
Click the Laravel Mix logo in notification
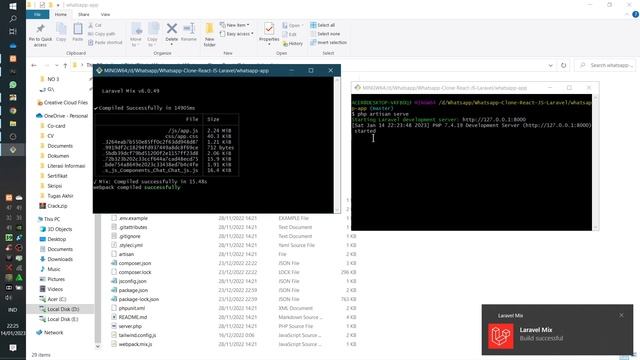coord(501,336)
